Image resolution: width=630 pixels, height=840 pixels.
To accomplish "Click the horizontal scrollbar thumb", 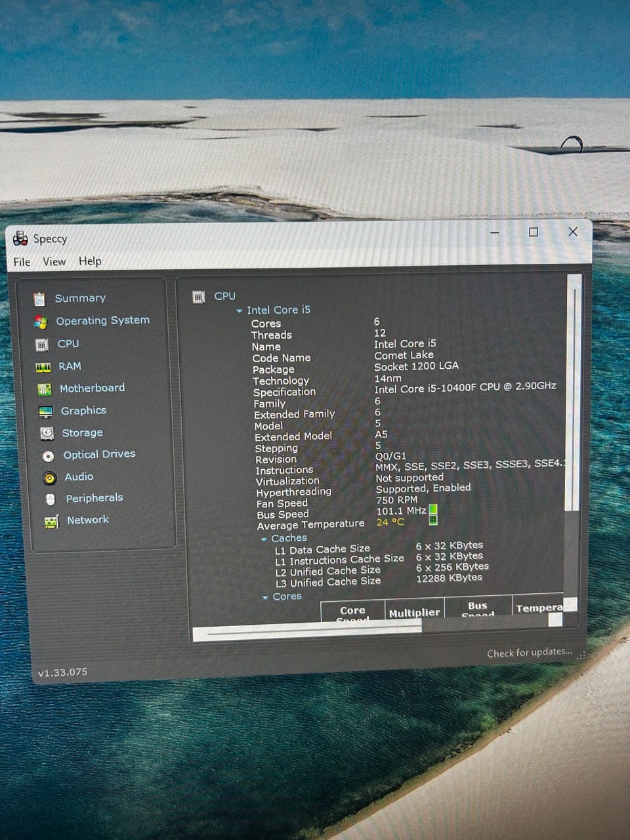I will coord(306,631).
